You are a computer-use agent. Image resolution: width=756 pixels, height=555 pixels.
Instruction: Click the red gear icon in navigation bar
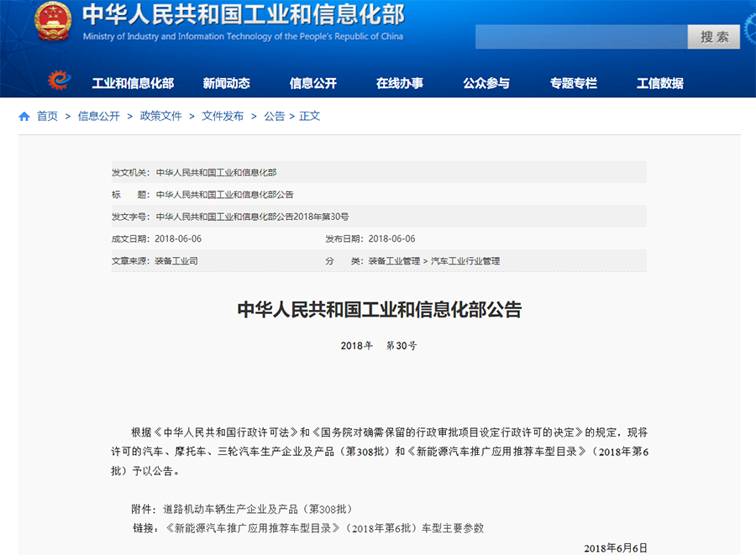click(58, 81)
